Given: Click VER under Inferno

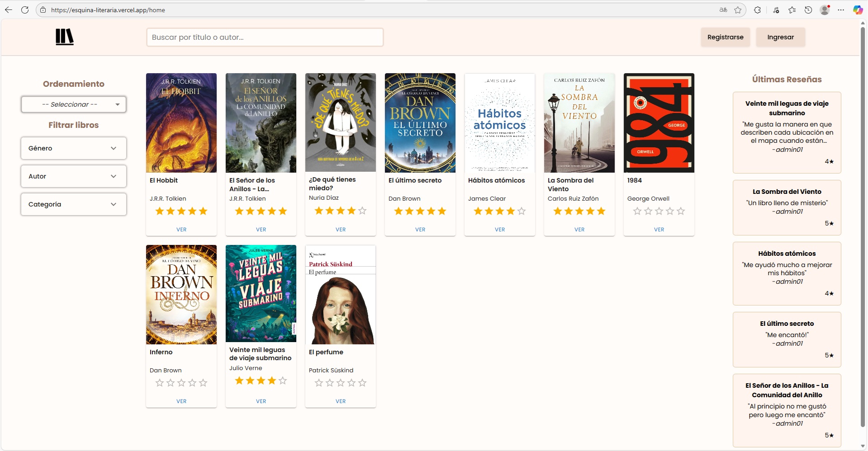Looking at the screenshot, I should click(181, 401).
